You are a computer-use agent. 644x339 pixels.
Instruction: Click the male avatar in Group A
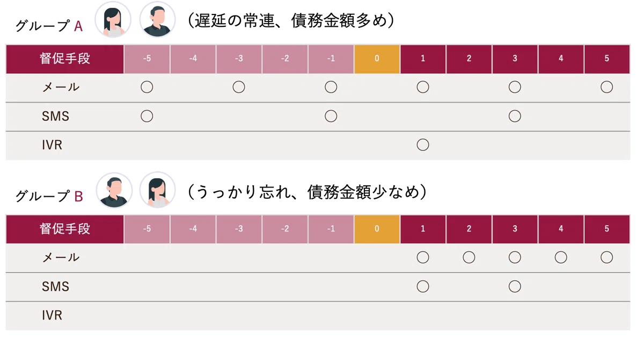tap(157, 19)
